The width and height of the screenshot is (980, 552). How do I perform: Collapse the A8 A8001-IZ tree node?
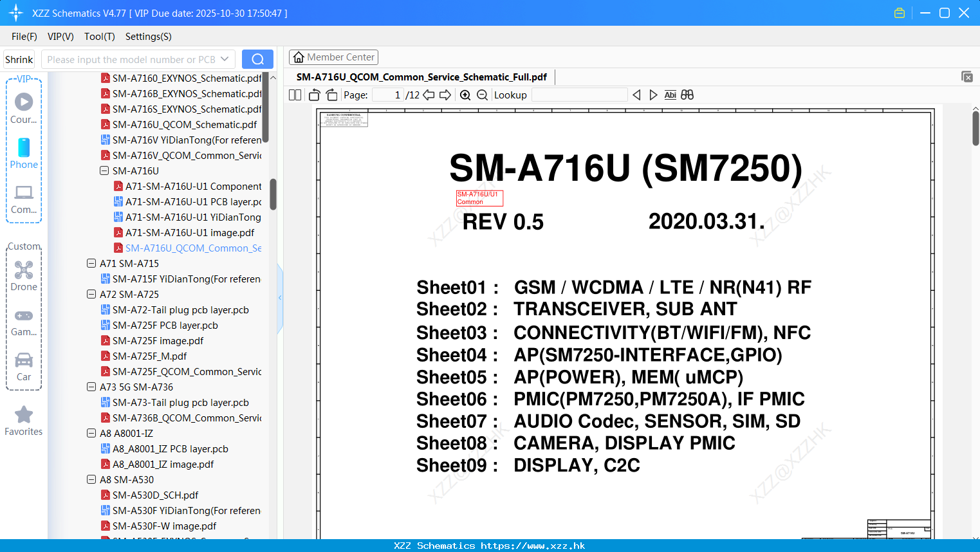[91, 433]
